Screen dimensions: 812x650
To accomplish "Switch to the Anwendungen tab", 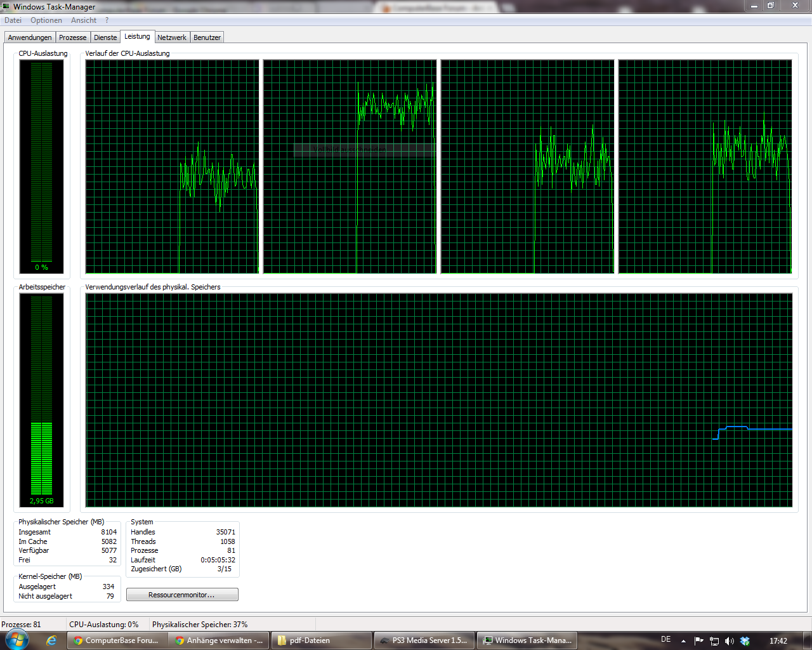I will click(30, 37).
